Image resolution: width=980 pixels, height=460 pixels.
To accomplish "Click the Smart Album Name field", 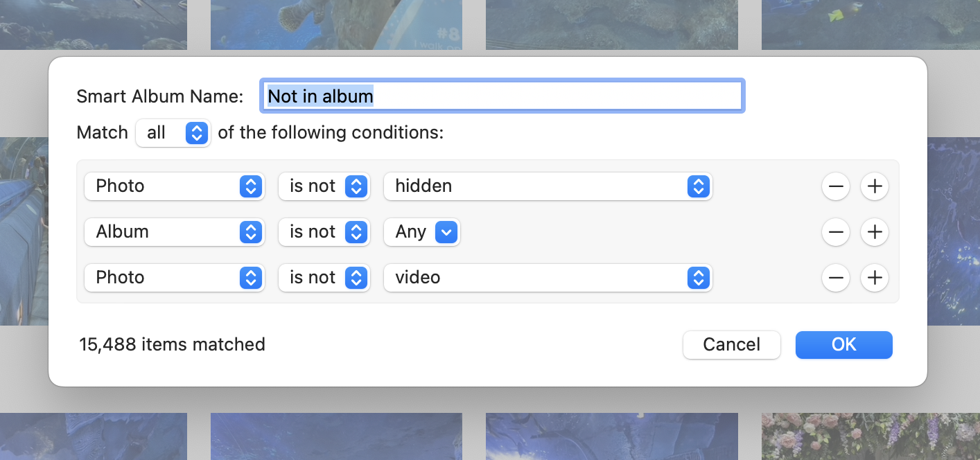I will point(502,96).
